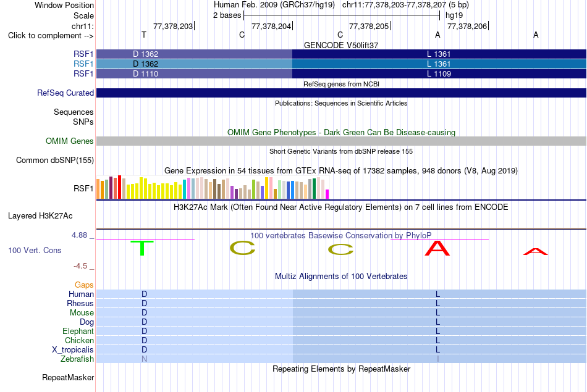Click the RepeatMasker track label
This screenshot has width=587, height=392.
coord(68,378)
